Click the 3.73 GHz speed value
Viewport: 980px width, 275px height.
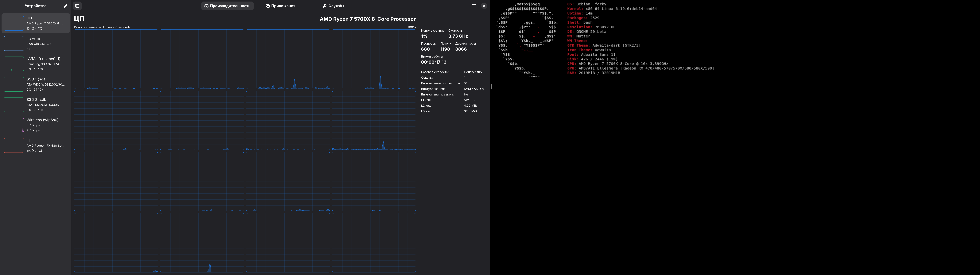458,36
